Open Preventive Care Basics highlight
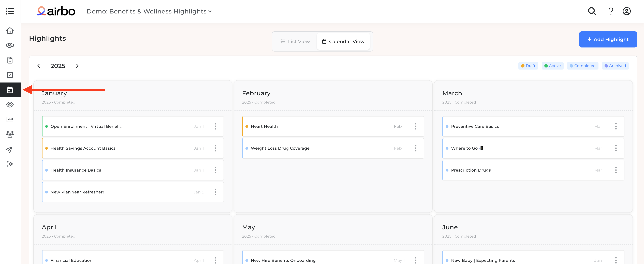The height and width of the screenshot is (264, 644). point(533,126)
